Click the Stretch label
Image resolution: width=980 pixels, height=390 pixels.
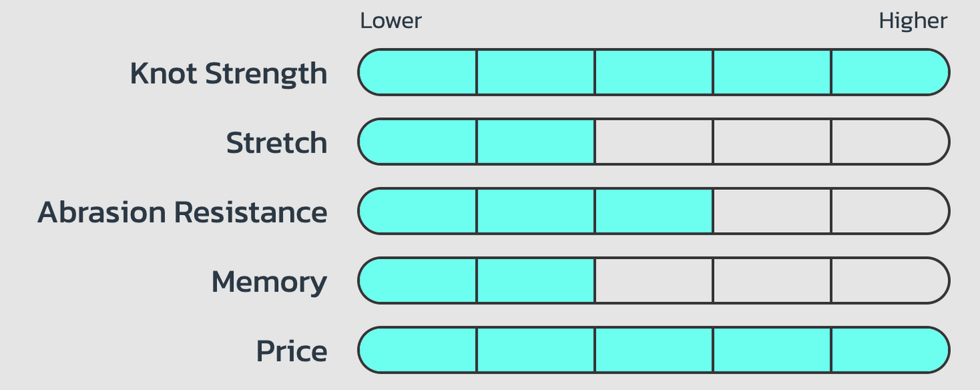pos(277,143)
